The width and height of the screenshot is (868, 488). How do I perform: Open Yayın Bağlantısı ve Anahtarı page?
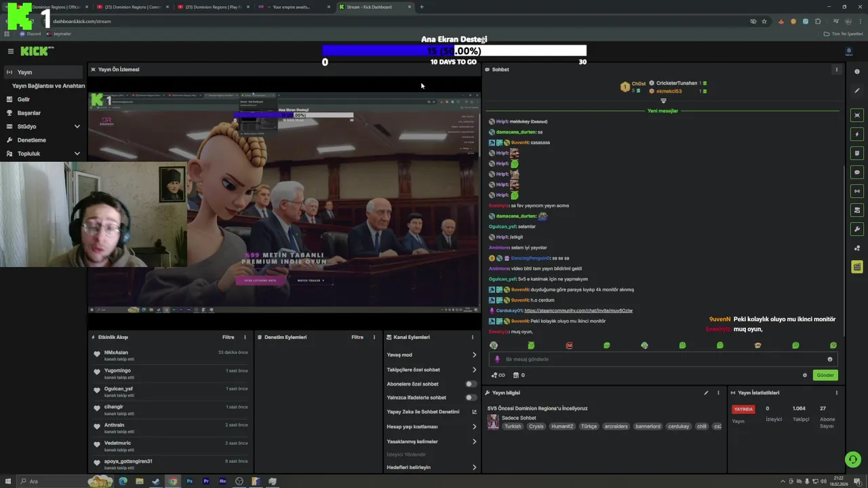pyautogui.click(x=48, y=86)
